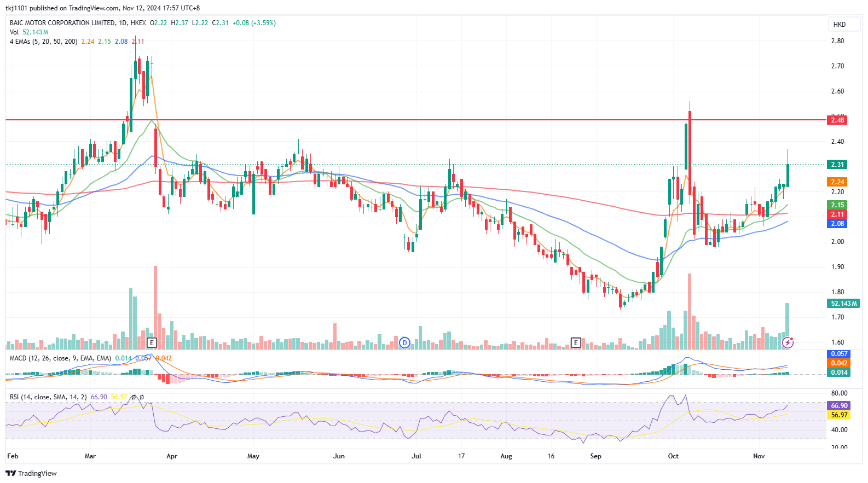
Task: Click the 2.80 tick on the price axis
Action: tap(837, 41)
